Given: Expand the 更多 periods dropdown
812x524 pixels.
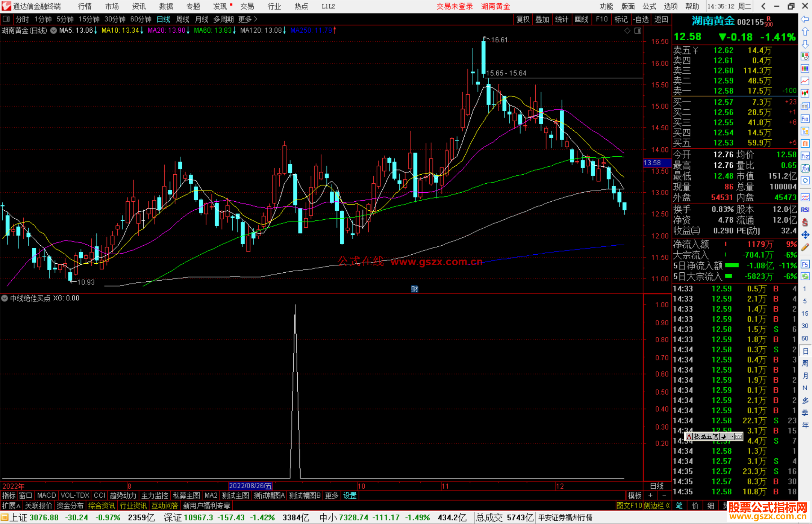Looking at the screenshot, I should [248, 19].
